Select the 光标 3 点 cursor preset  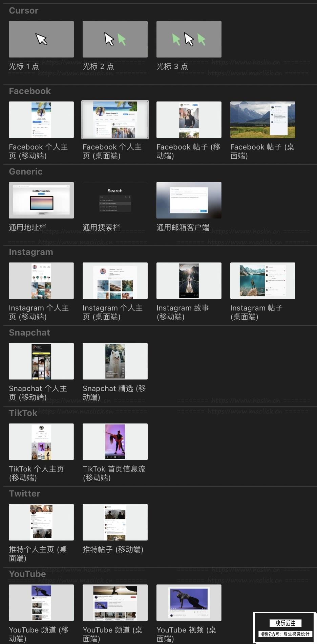(x=189, y=39)
